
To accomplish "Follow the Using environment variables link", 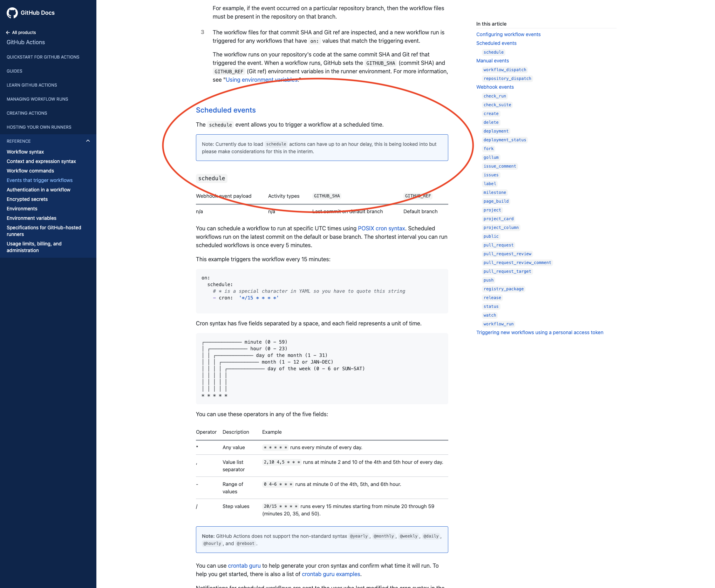I will point(261,80).
